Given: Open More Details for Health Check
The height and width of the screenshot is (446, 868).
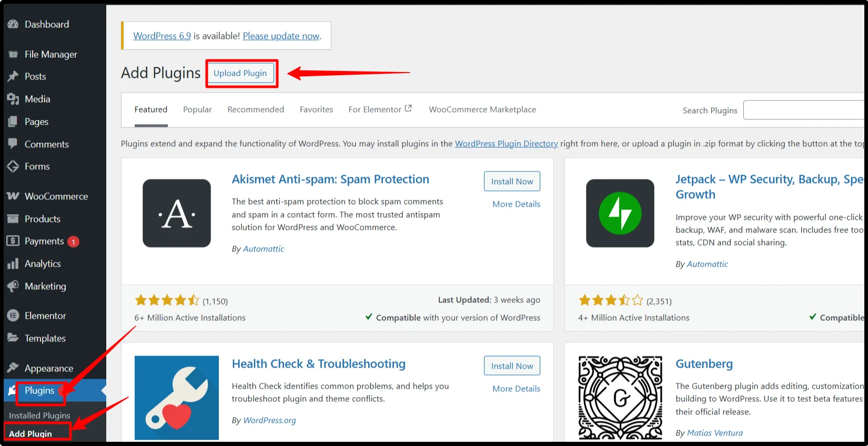Looking at the screenshot, I should tap(516, 389).
